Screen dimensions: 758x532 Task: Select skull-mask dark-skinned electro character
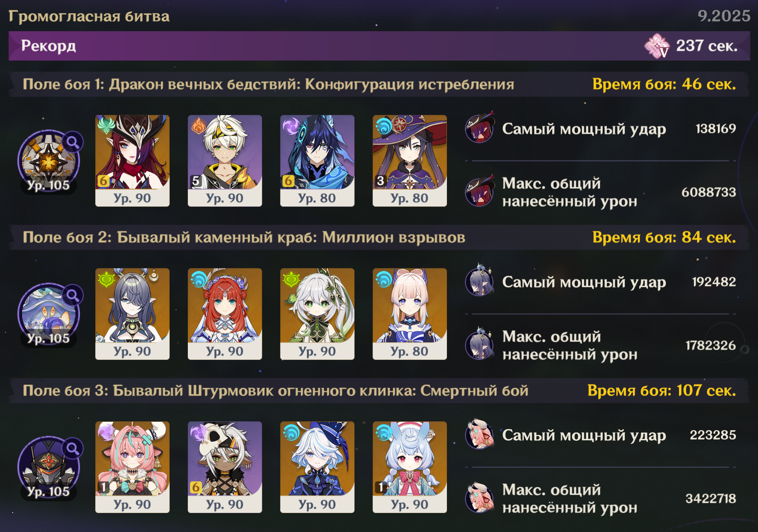(225, 467)
